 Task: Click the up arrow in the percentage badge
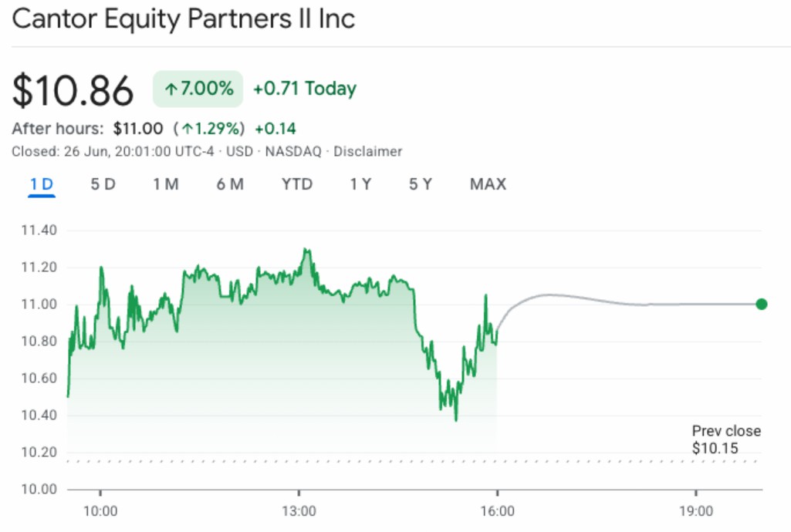(x=171, y=89)
